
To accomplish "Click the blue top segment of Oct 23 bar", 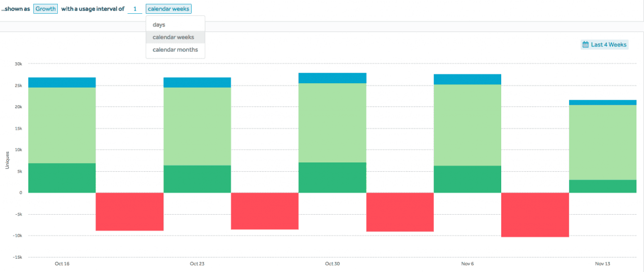I will pyautogui.click(x=197, y=82).
